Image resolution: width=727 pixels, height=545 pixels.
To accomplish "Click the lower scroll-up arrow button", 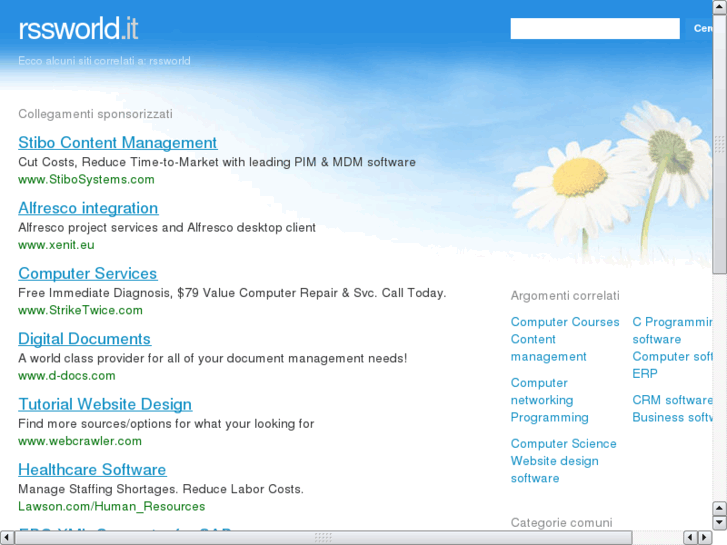I will [720, 509].
